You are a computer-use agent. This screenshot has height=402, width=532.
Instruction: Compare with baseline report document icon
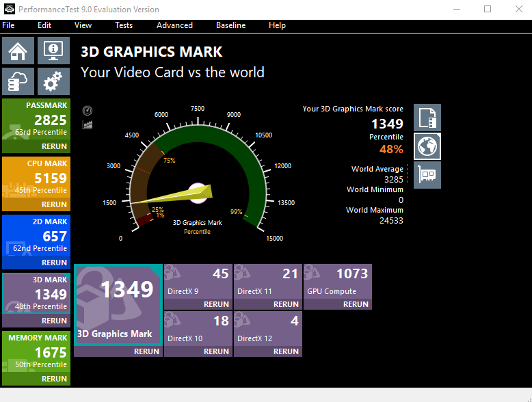[427, 118]
